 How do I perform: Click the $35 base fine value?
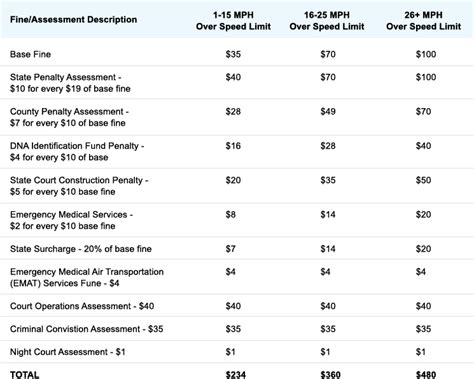[x=233, y=54]
